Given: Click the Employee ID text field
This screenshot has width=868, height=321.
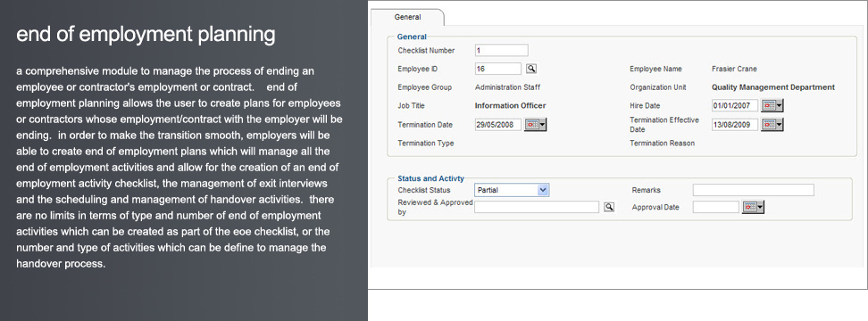Looking at the screenshot, I should (498, 69).
